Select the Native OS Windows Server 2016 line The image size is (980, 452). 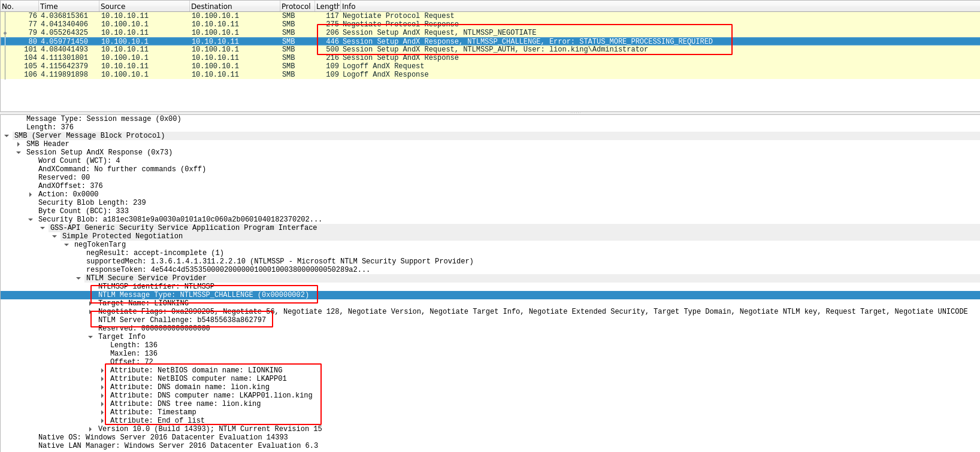[x=163, y=437]
